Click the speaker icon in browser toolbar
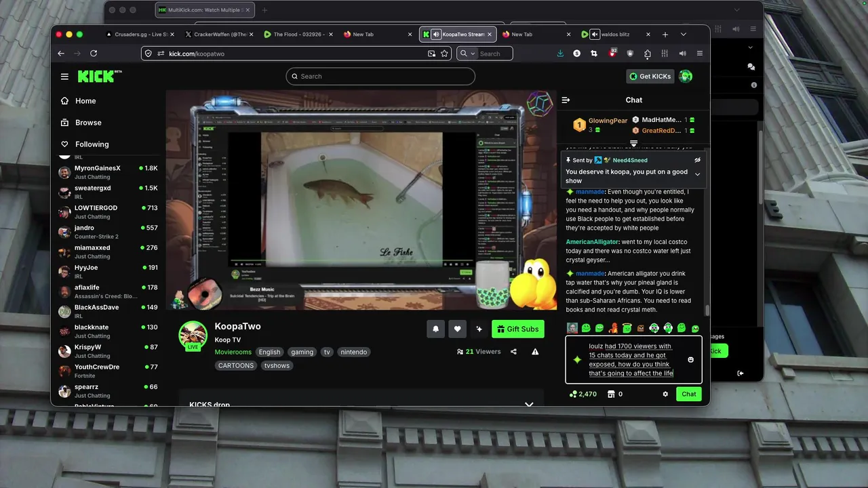The image size is (868, 488). 682,54
